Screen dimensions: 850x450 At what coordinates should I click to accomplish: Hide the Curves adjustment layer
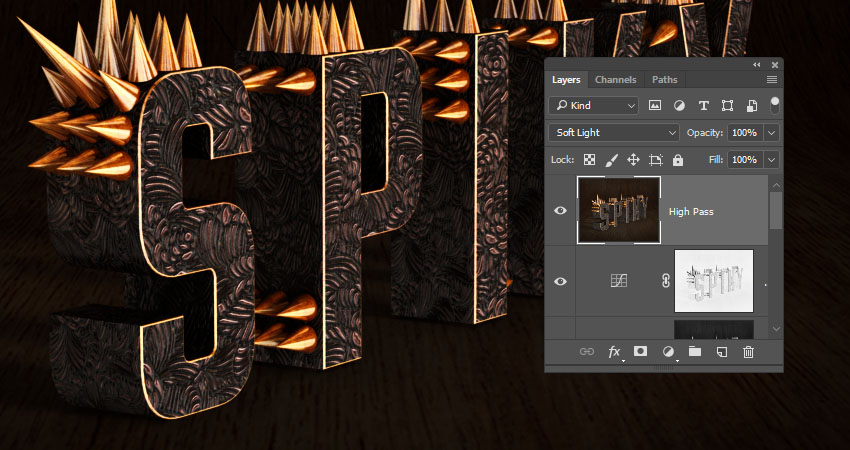[561, 281]
